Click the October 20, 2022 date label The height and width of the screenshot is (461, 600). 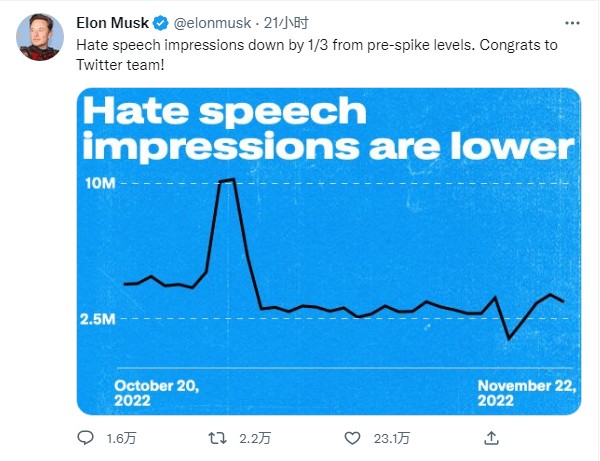click(x=157, y=392)
